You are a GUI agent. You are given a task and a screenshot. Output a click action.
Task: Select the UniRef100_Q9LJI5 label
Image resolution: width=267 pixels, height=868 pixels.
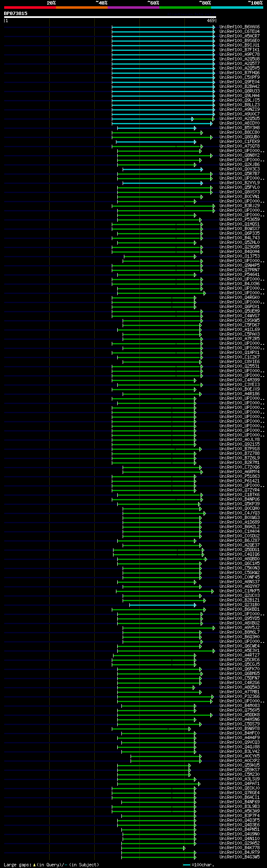239,100
